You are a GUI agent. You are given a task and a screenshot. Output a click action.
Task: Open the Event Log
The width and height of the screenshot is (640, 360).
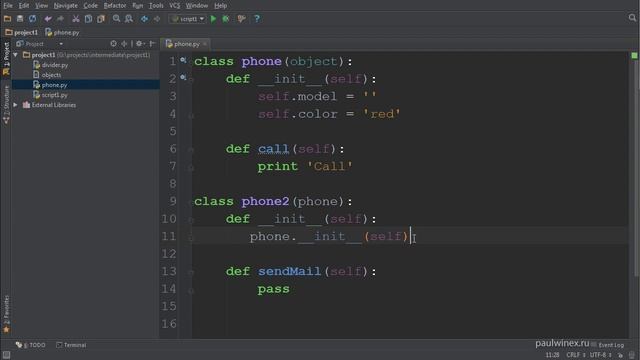[x=608, y=345]
